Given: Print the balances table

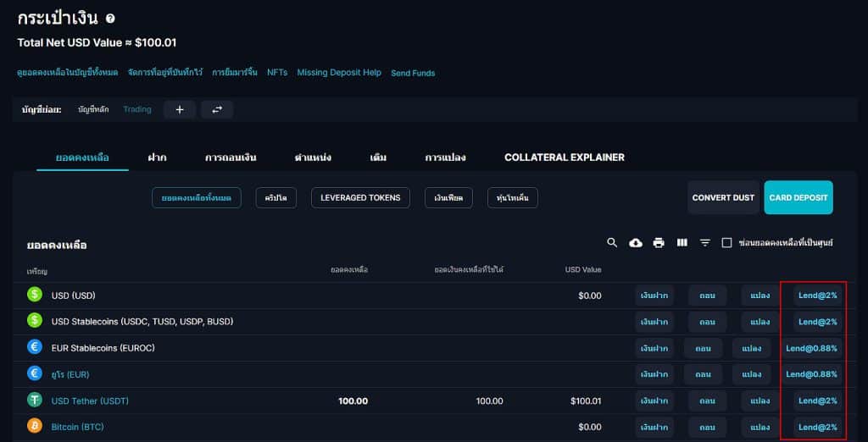Looking at the screenshot, I should [x=659, y=243].
